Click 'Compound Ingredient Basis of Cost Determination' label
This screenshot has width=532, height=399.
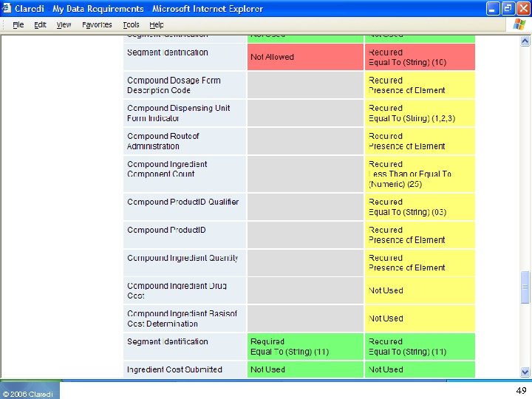(182, 318)
